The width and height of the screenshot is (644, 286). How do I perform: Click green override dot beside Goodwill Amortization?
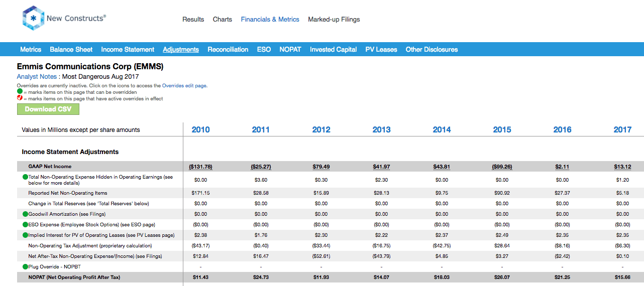pos(25,214)
